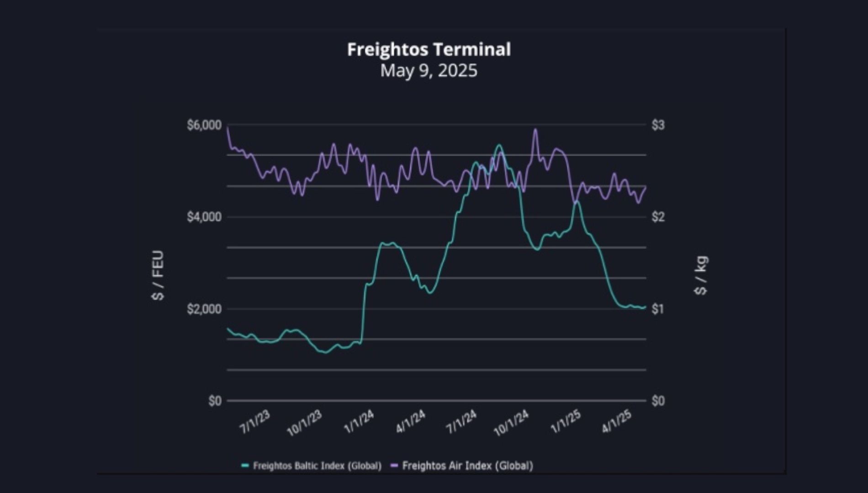Click the '$ / FEU' axis title
This screenshot has width=868, height=493.
(158, 275)
